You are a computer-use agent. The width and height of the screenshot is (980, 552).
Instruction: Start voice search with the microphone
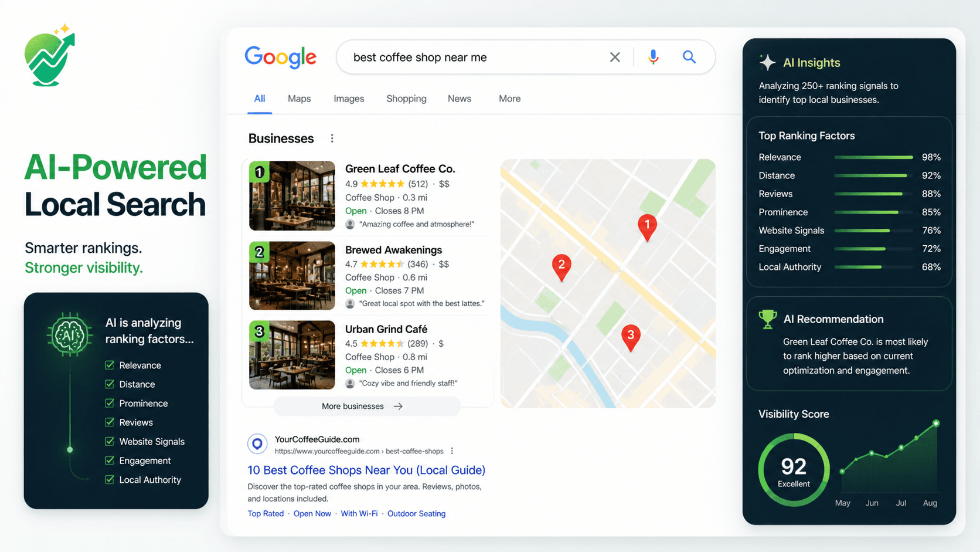[x=654, y=57]
